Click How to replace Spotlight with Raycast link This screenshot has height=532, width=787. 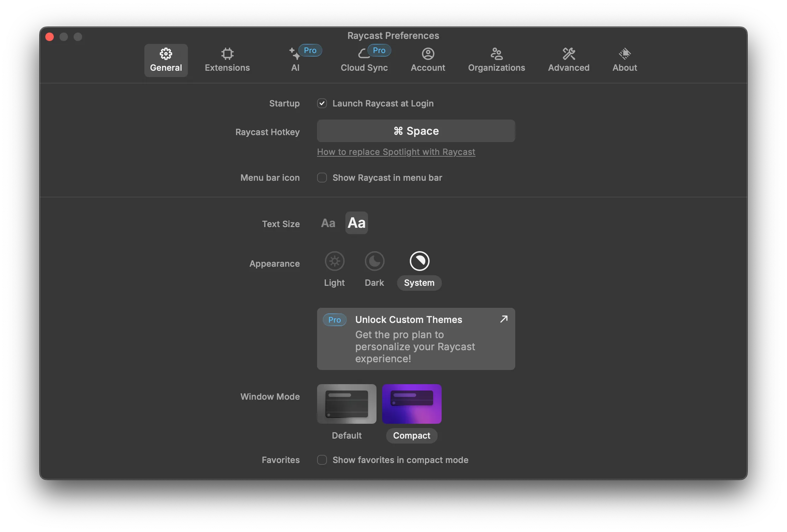point(396,151)
